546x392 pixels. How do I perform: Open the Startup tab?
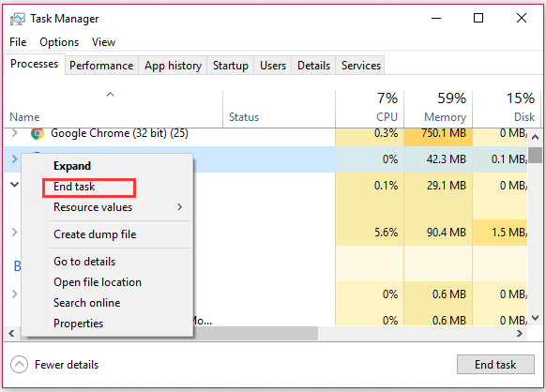tap(231, 66)
